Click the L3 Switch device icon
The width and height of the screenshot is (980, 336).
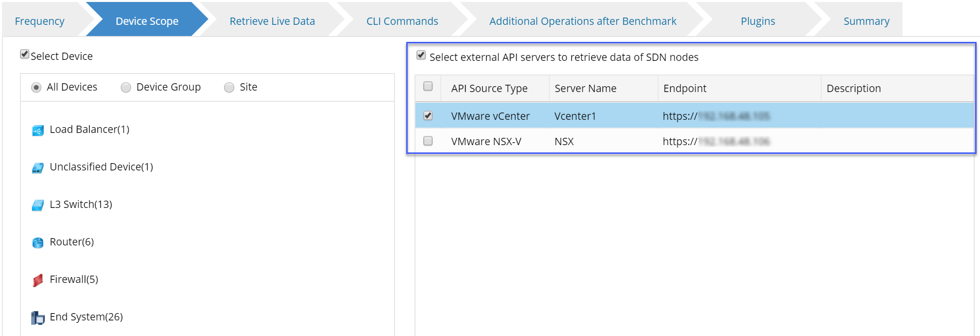click(38, 205)
